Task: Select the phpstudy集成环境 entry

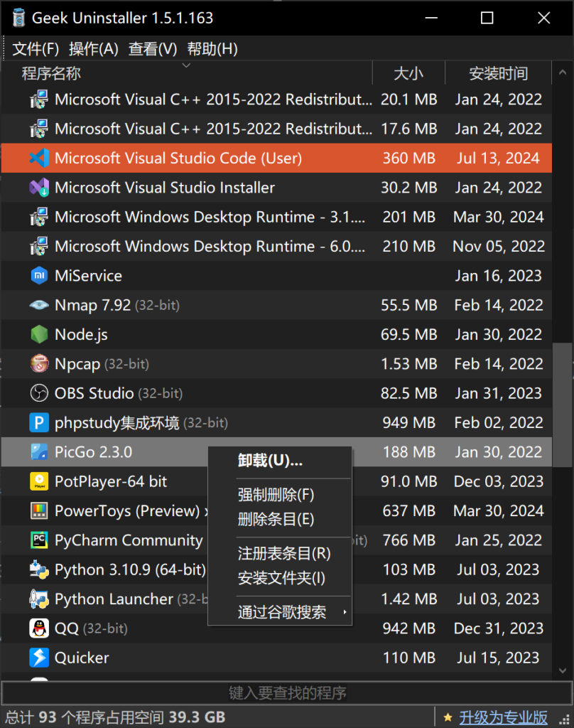Action: pos(276,422)
